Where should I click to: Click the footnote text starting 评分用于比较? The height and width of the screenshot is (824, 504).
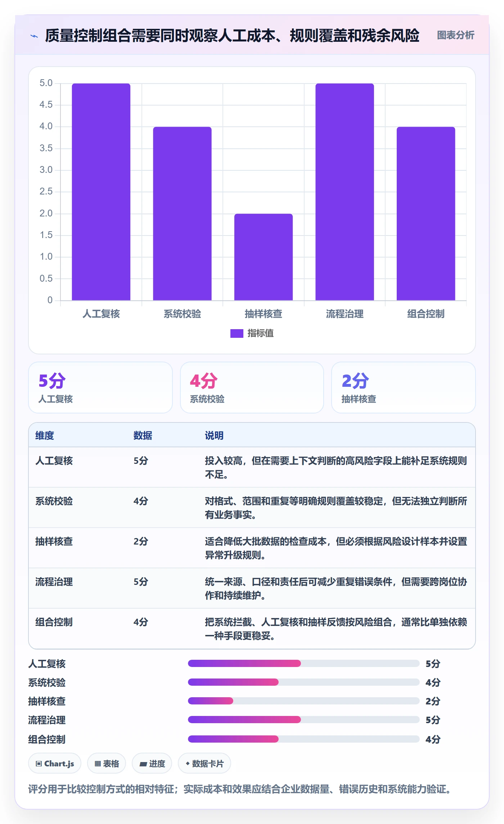tap(240, 789)
